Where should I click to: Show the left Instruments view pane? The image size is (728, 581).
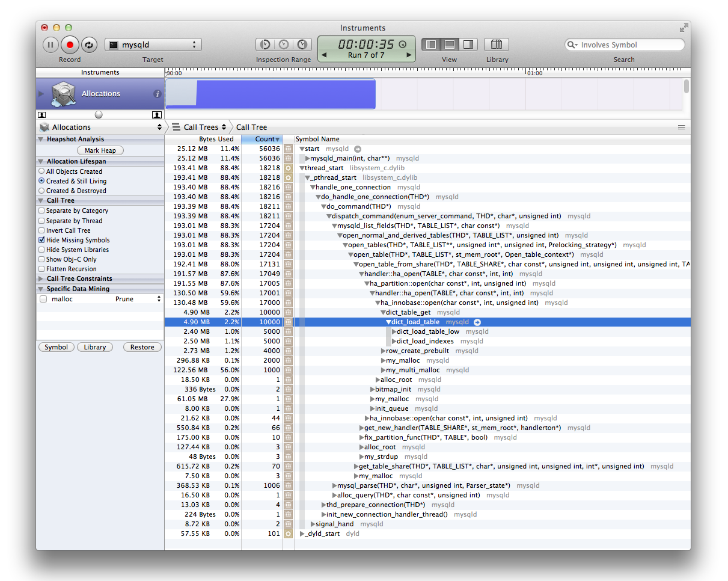[x=430, y=45]
